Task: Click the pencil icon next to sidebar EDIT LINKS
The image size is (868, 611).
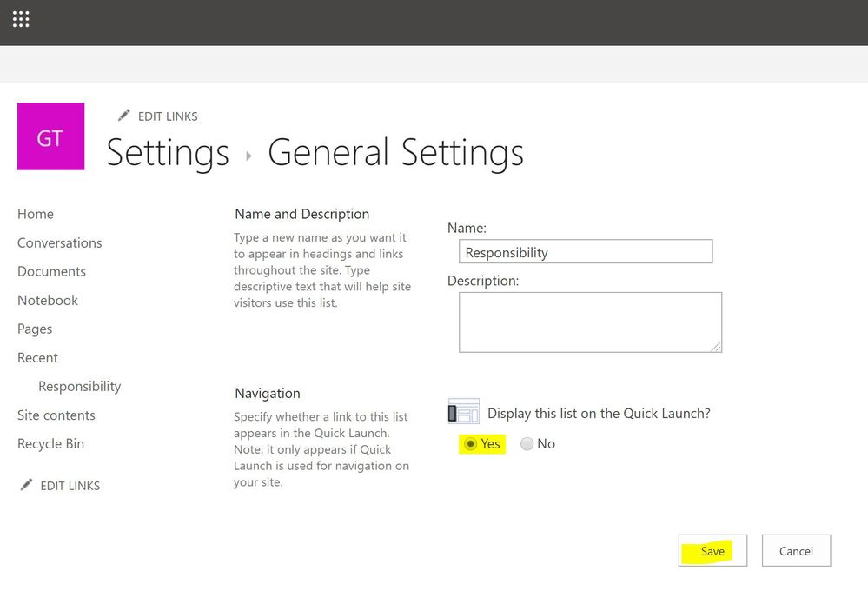Action: [x=26, y=485]
